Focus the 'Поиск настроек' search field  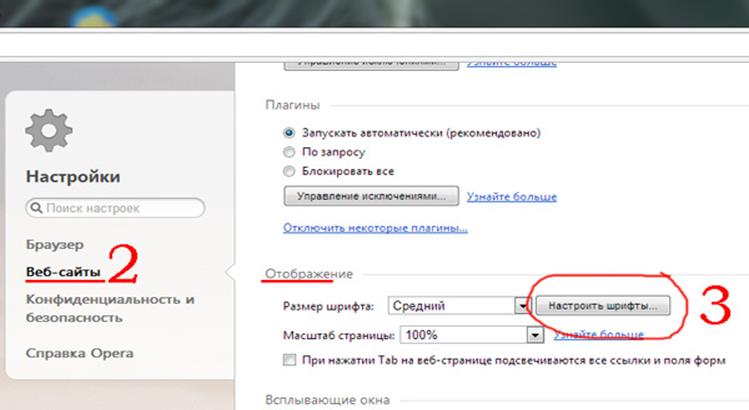tap(120, 209)
